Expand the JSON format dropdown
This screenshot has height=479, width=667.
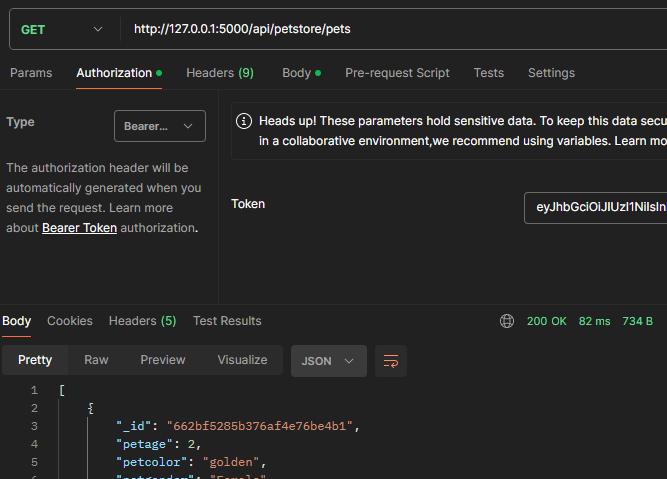pyautogui.click(x=328, y=361)
